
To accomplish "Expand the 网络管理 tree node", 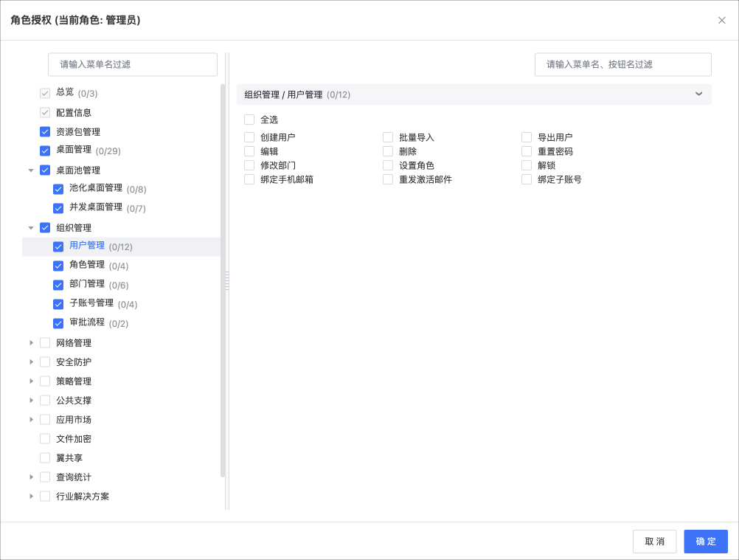I will pyautogui.click(x=31, y=342).
